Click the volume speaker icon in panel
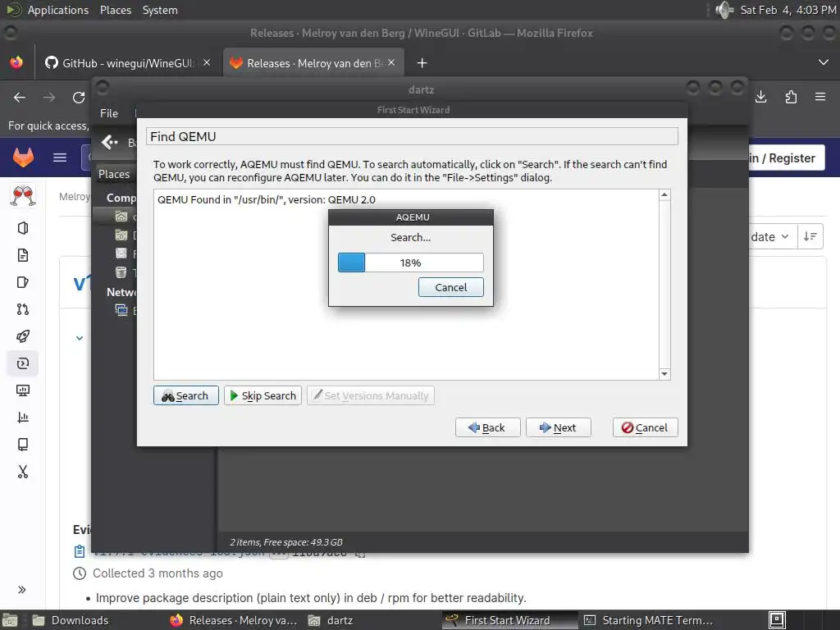The height and width of the screenshot is (630, 840). click(x=724, y=10)
